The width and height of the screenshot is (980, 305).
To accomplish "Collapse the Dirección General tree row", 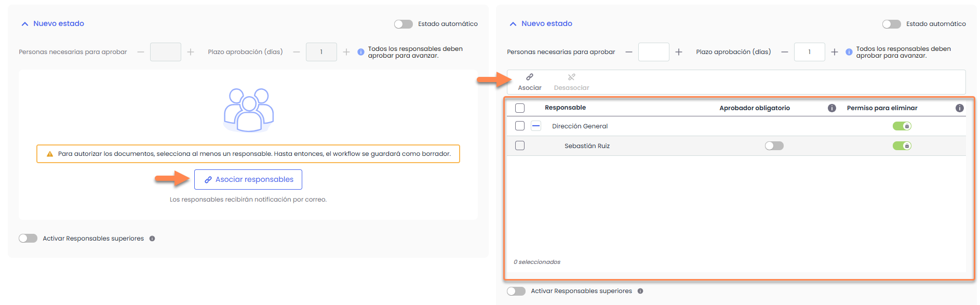I will pos(536,126).
